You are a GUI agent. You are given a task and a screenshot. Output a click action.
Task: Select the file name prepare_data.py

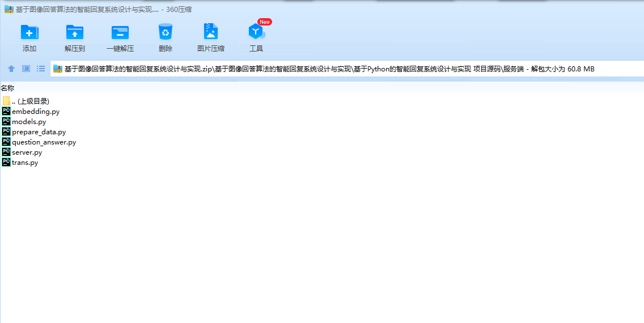[39, 132]
